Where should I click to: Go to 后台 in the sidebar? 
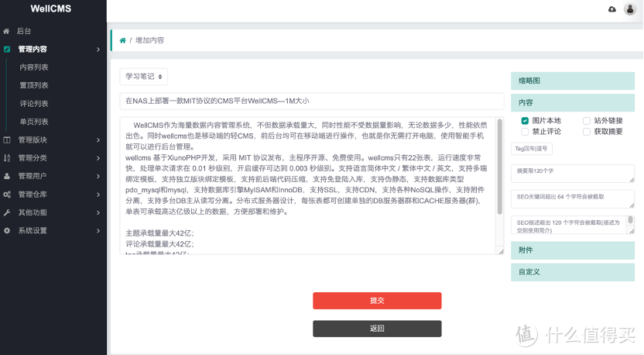24,31
